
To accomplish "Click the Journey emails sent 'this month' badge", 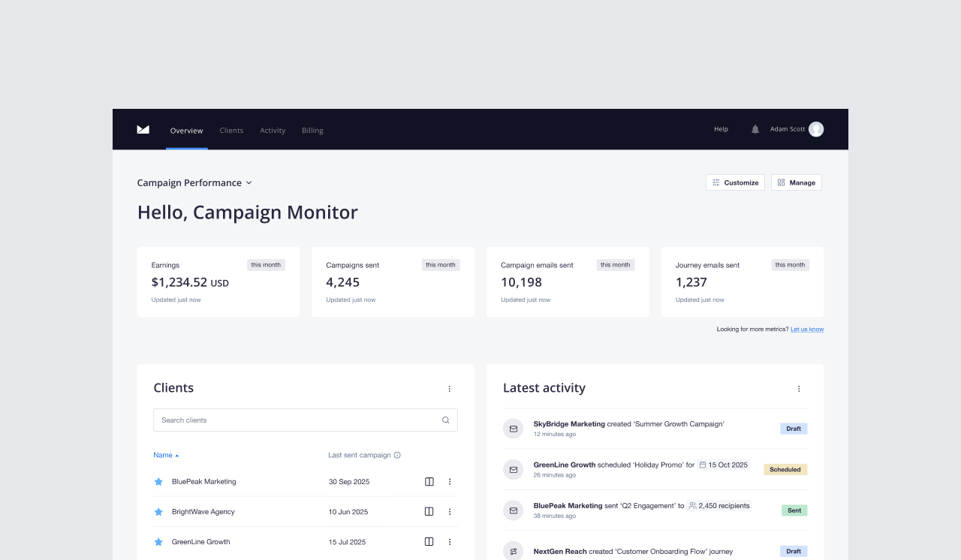I will 791,265.
